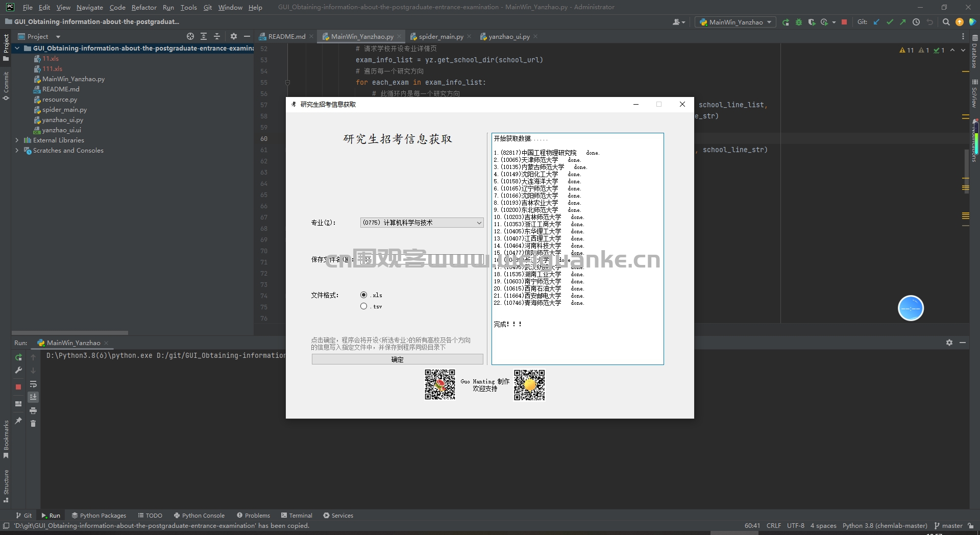Open the profiler options dropdown arrow
The width and height of the screenshot is (980, 535).
[834, 22]
